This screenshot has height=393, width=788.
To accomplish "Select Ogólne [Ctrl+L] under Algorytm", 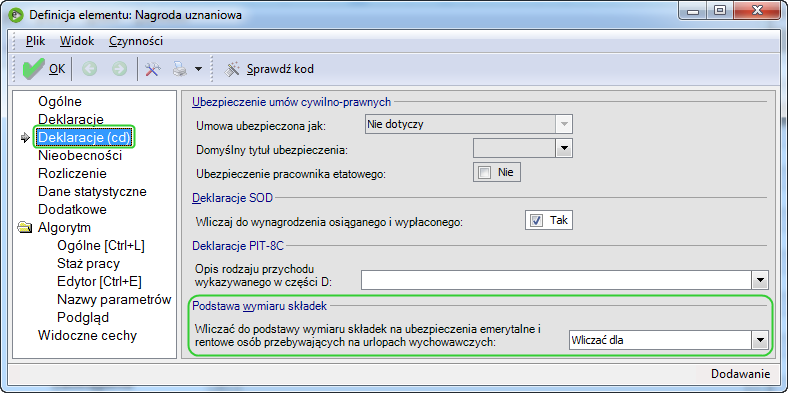I will click(x=101, y=246).
